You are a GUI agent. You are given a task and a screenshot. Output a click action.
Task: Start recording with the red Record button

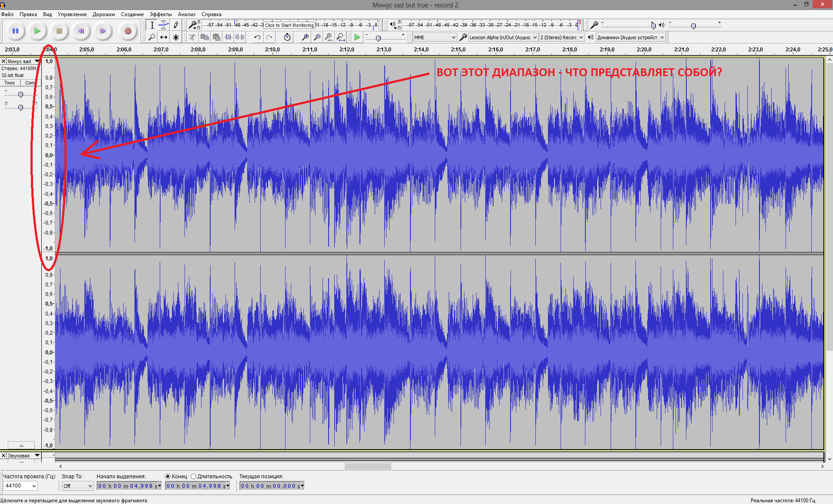tap(128, 31)
